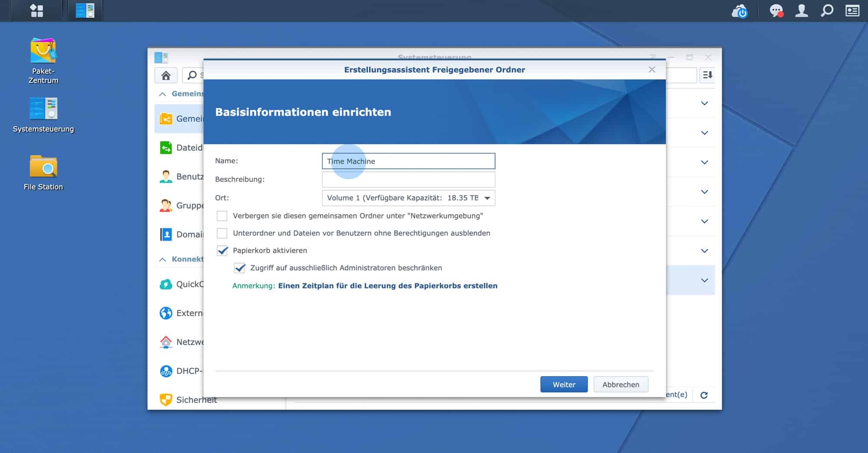The height and width of the screenshot is (453, 868).
Task: Close the Erstellungsassistent dialog
Action: point(652,69)
